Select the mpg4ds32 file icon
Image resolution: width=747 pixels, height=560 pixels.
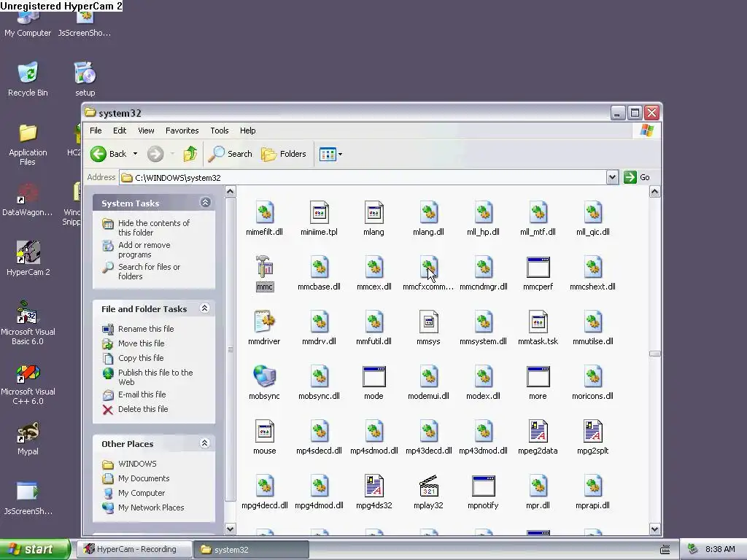(x=374, y=486)
